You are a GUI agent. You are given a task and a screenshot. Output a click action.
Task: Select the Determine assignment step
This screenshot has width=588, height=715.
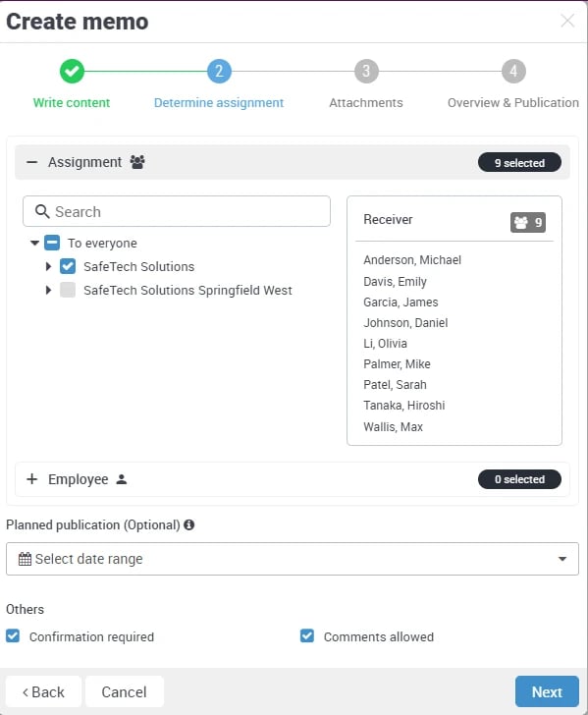pos(219,71)
